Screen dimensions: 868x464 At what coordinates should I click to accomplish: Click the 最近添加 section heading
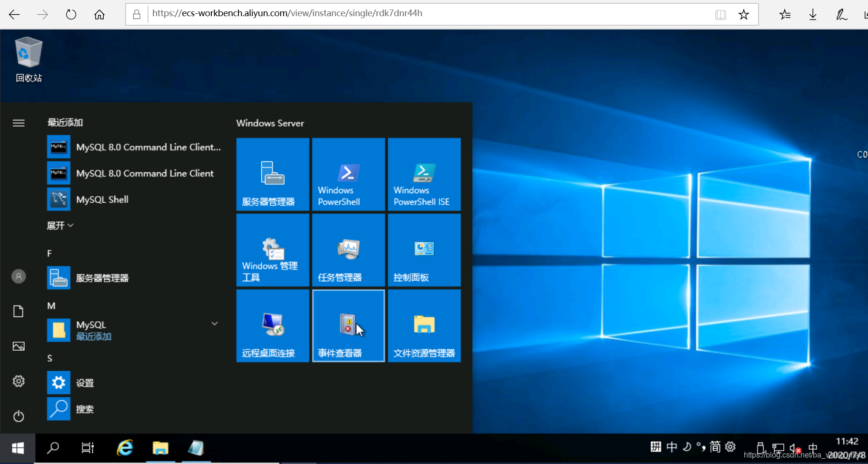65,122
